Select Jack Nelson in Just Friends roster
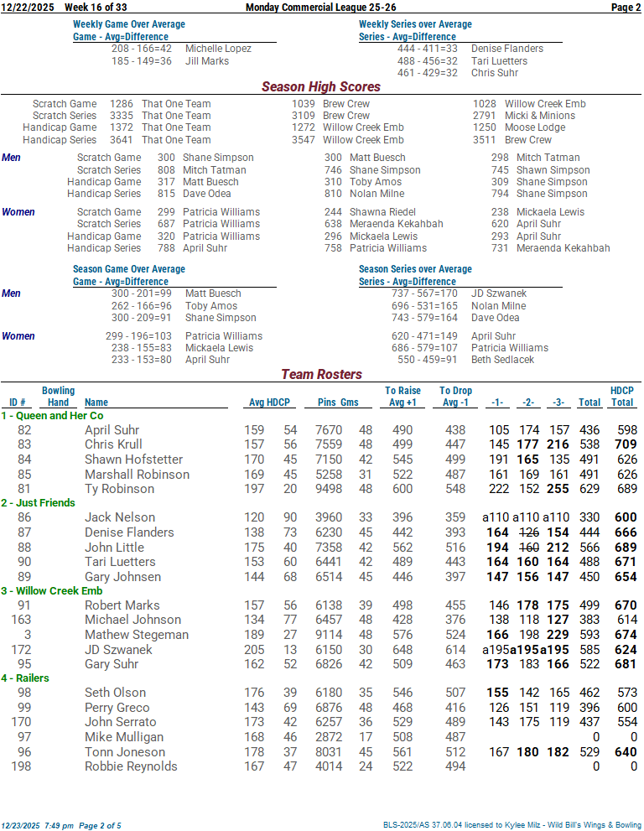Screen dimensions: 644x831 120,517
